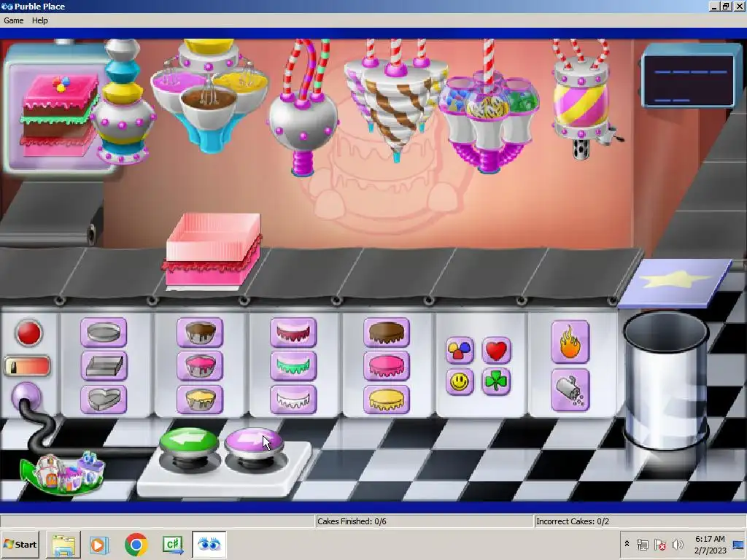Open the Help menu
Image resolution: width=747 pixels, height=560 pixels.
[40, 20]
